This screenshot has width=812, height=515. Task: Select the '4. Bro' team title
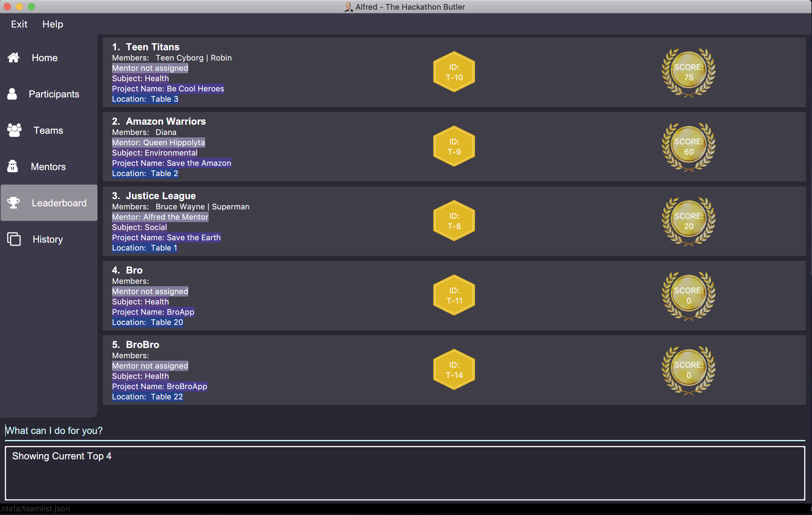(127, 270)
